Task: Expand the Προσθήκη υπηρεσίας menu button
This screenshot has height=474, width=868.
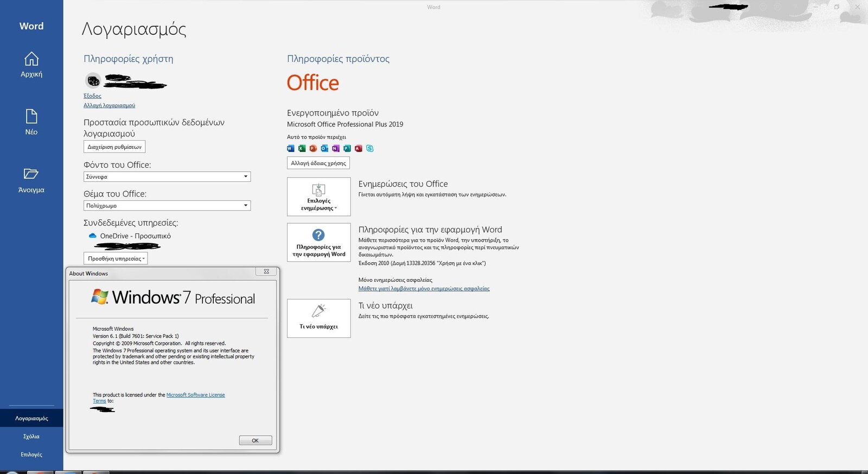Action: 116,258
